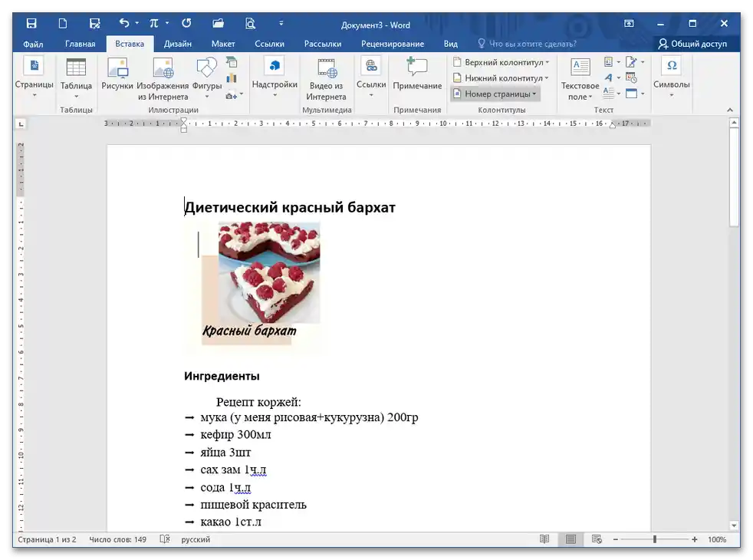Click the spell check icon in status bar
The image size is (753, 560).
pos(163,539)
